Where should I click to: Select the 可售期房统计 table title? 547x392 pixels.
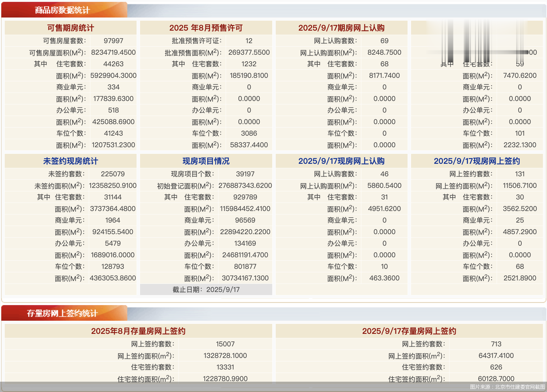71,28
